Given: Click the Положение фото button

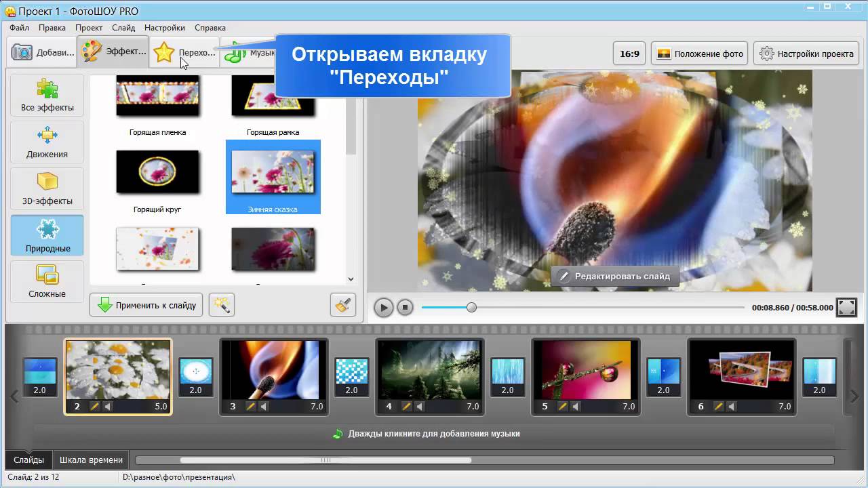Looking at the screenshot, I should coord(699,54).
